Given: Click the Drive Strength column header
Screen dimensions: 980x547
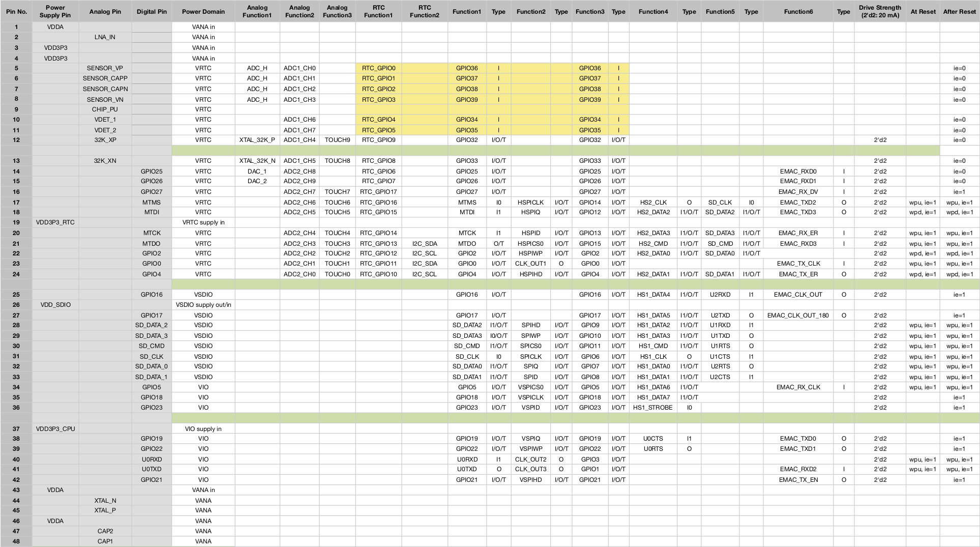Looking at the screenshot, I should [879, 11].
